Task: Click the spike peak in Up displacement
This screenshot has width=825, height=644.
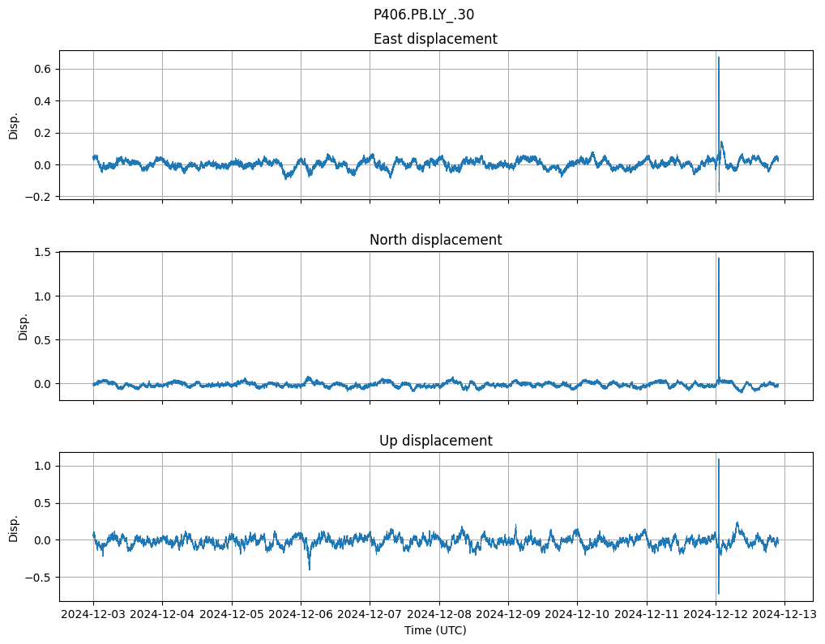Action: (x=718, y=459)
